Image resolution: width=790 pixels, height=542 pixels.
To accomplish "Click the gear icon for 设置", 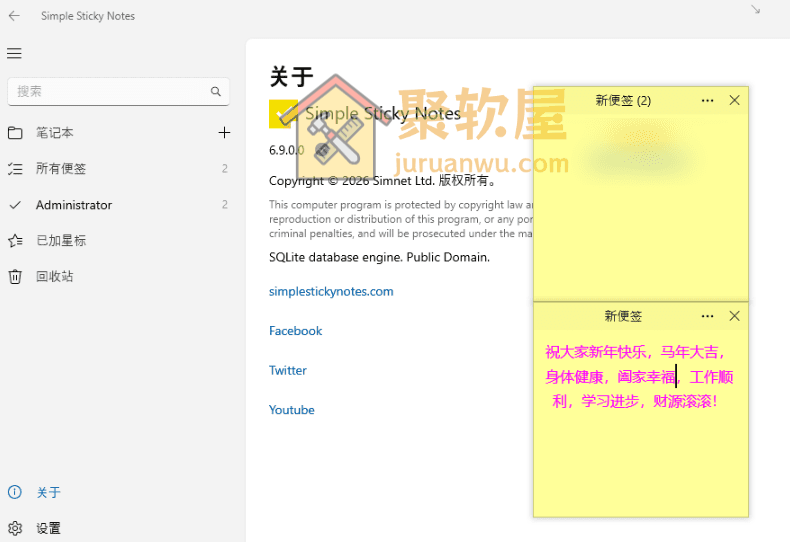I will coord(15,528).
